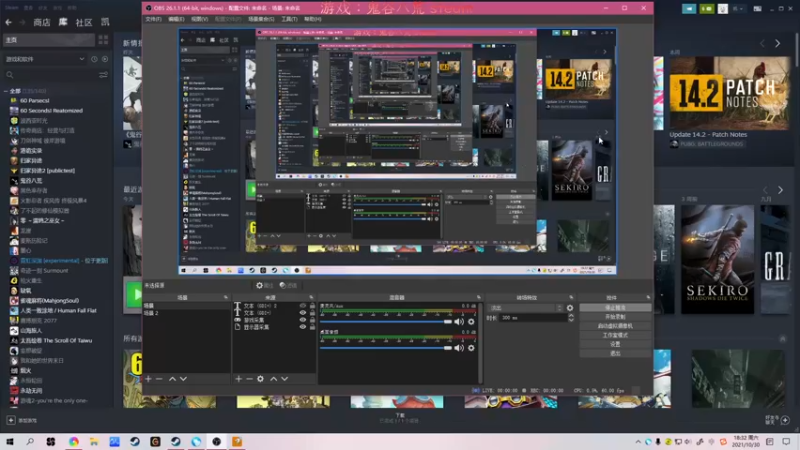800x450 pixels.
Task: Click the add game plus icon in Steam
Action: pos(11,420)
